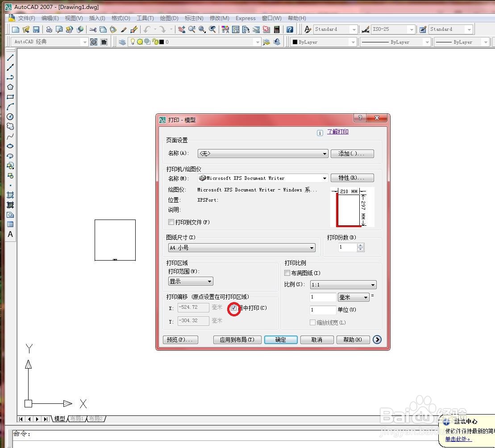
Task: Click the 特性(R) button
Action: 352,178
